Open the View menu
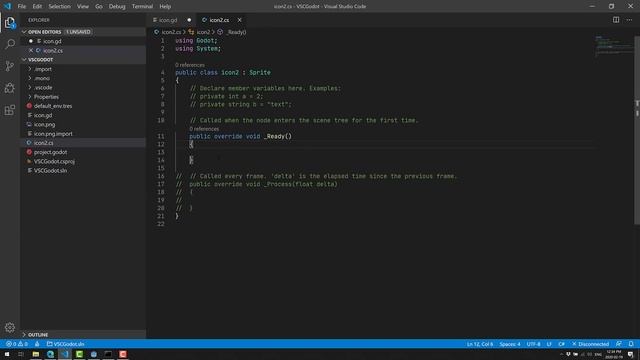This screenshot has width=640, height=360. [x=83, y=6]
